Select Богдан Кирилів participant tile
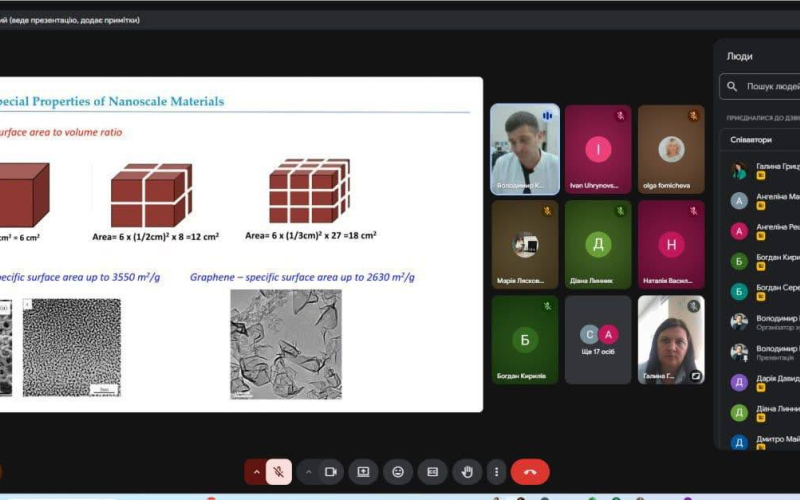This screenshot has width=800, height=500. pyautogui.click(x=525, y=340)
